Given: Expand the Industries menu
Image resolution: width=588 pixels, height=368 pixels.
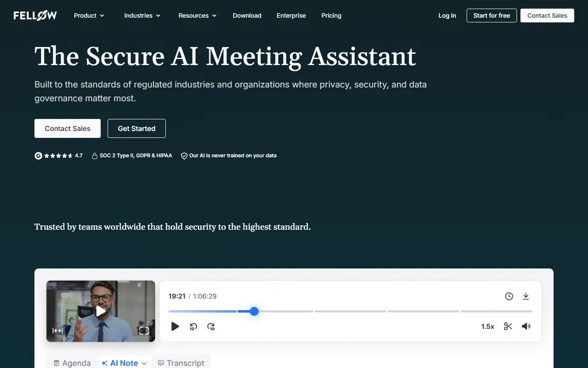Looking at the screenshot, I should click(x=142, y=16).
